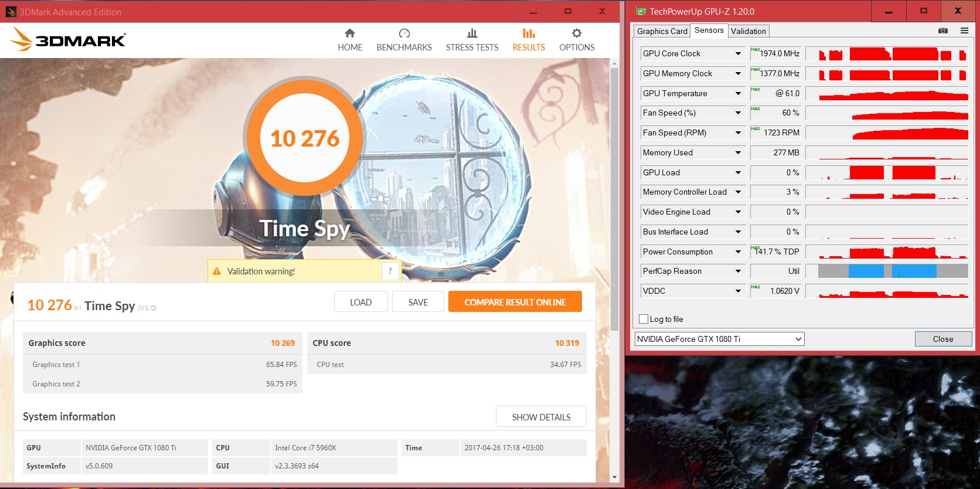
Task: Open the PerfCap Reason sensor dropdown
Action: [x=738, y=271]
